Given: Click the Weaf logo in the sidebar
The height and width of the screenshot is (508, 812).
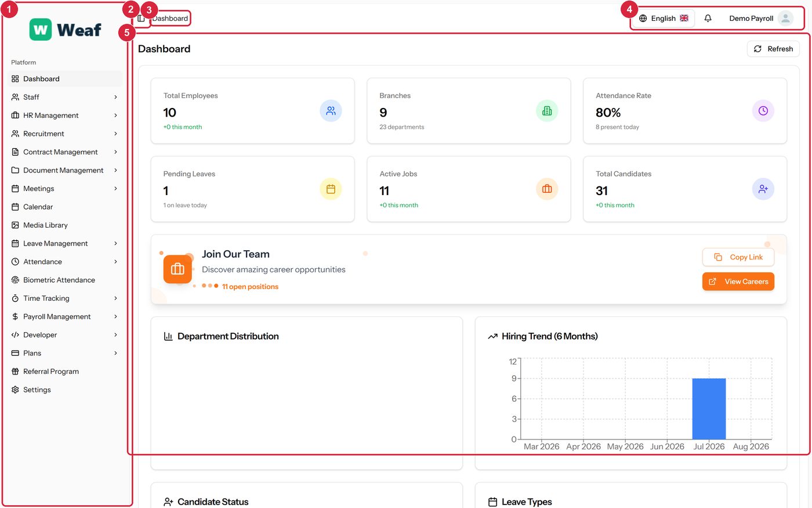Looking at the screenshot, I should (66, 30).
